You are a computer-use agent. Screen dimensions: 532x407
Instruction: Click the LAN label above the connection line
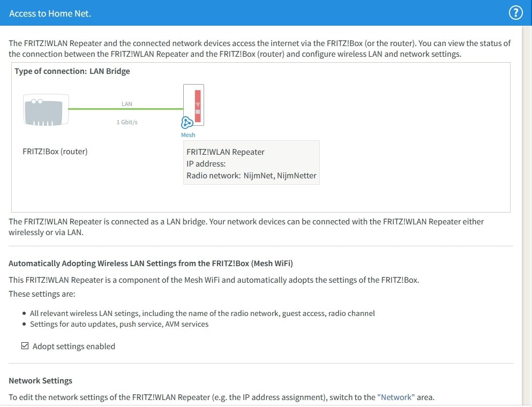[x=127, y=104]
